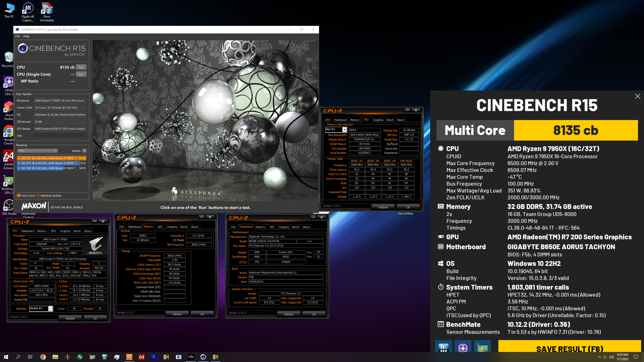Open Google Chrome desktop icon
The height and width of the screenshot is (362, 644).
(9, 135)
